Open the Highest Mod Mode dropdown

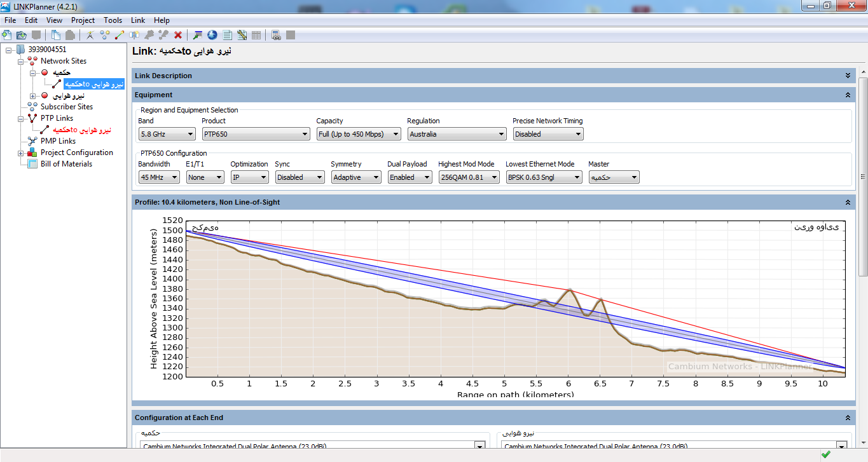pyautogui.click(x=469, y=177)
